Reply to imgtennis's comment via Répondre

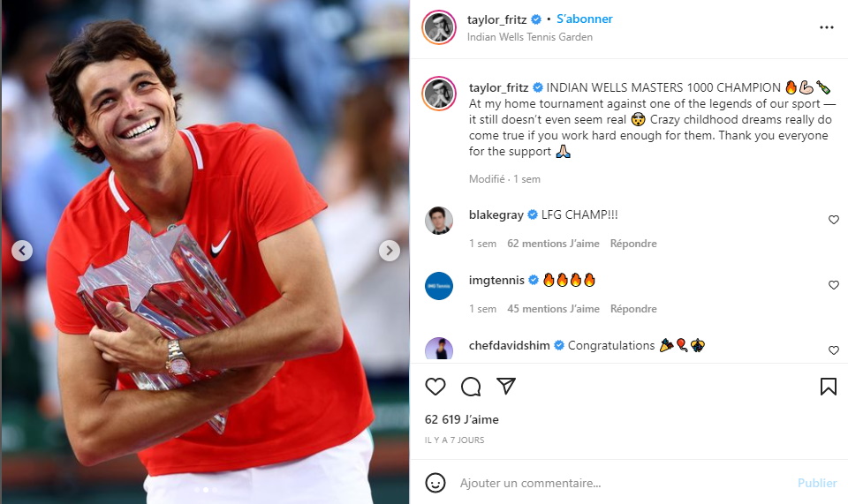tap(633, 309)
